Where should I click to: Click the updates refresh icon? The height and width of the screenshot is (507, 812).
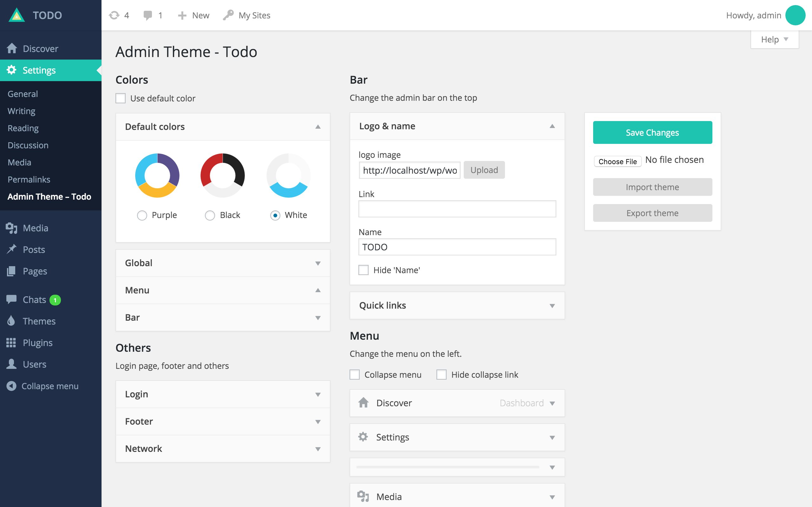click(114, 16)
